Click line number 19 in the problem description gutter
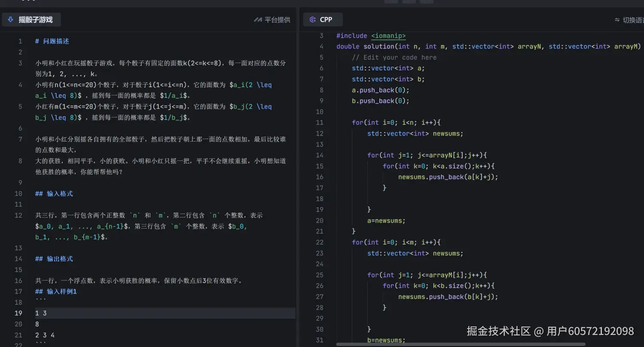 [x=18, y=313]
